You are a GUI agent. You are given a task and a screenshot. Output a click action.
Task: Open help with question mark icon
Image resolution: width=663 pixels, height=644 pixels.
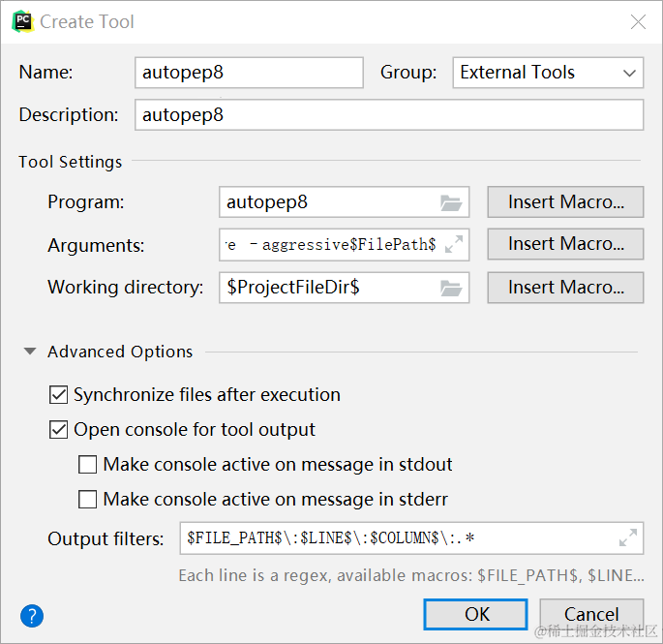point(32,616)
